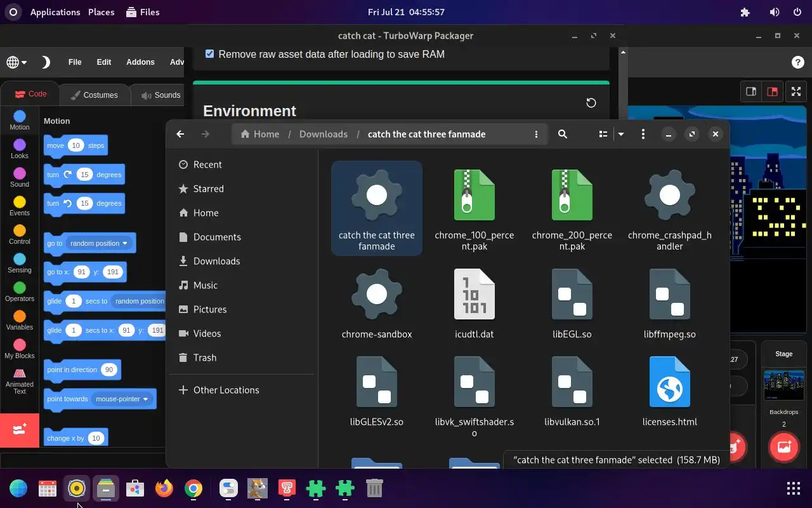Open path options menu beside folder name

(x=536, y=134)
